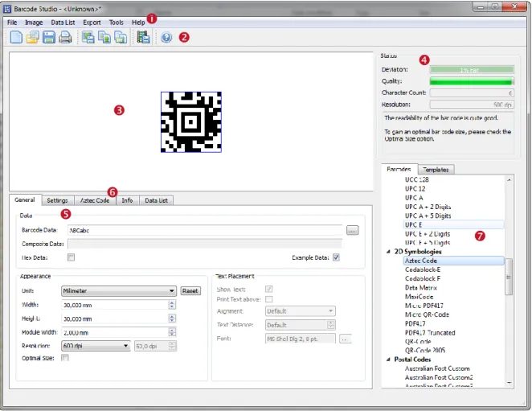
Task: Click the export barcode image toolbar icon
Action: pyautogui.click(x=88, y=37)
